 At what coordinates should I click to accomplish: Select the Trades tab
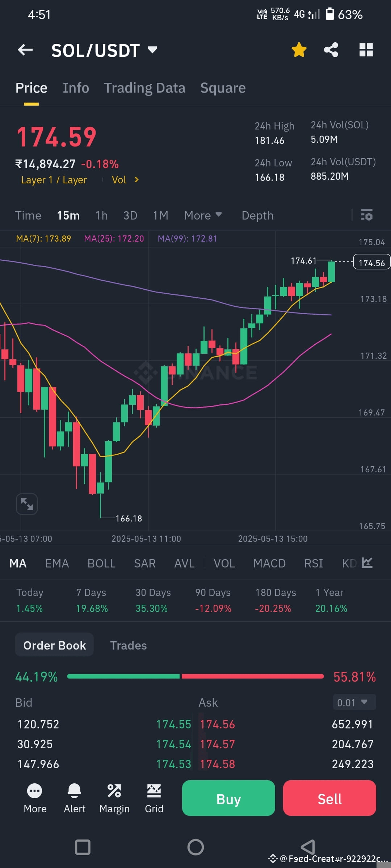[x=128, y=645]
